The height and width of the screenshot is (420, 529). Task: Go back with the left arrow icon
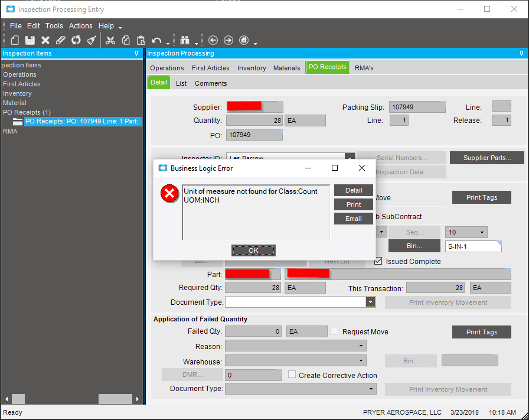click(x=213, y=41)
